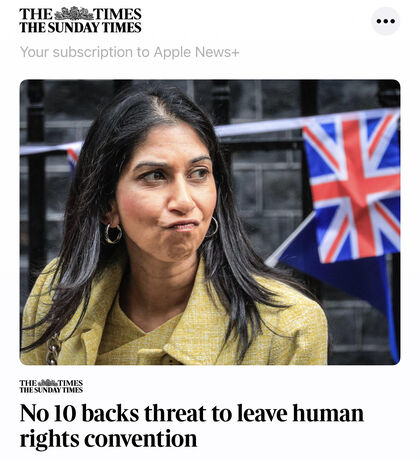Open the headline No 10 backs threat
The width and height of the screenshot is (420, 460).
point(192,426)
